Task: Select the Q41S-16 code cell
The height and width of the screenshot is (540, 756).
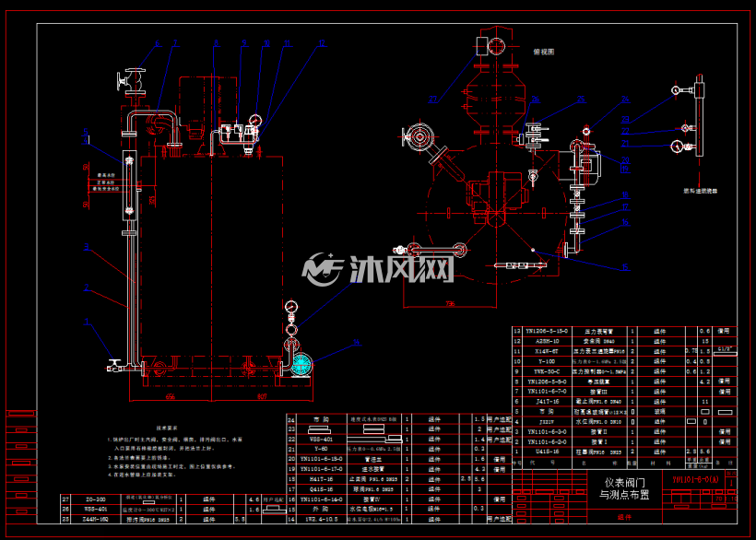Action: 321,489
